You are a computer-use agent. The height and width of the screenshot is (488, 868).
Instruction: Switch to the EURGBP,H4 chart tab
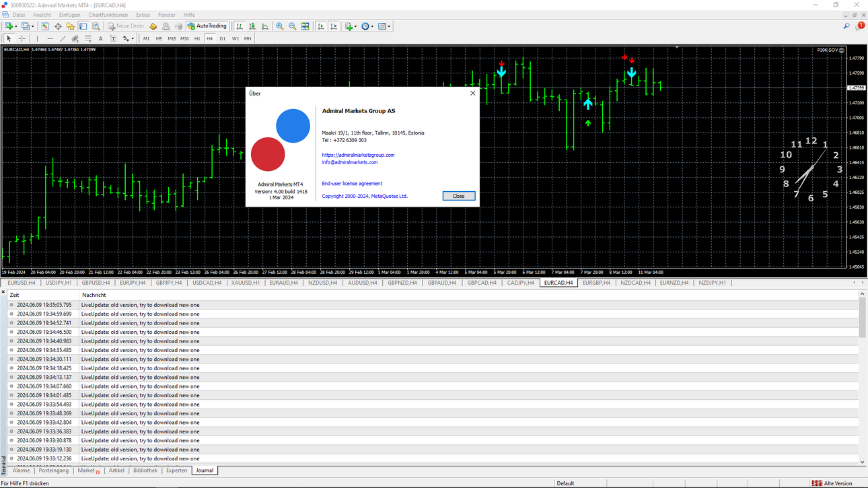click(596, 283)
